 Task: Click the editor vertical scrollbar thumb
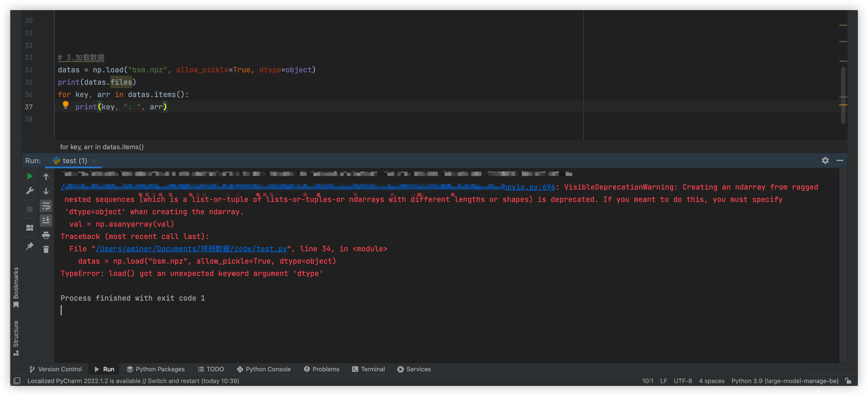[x=843, y=95]
